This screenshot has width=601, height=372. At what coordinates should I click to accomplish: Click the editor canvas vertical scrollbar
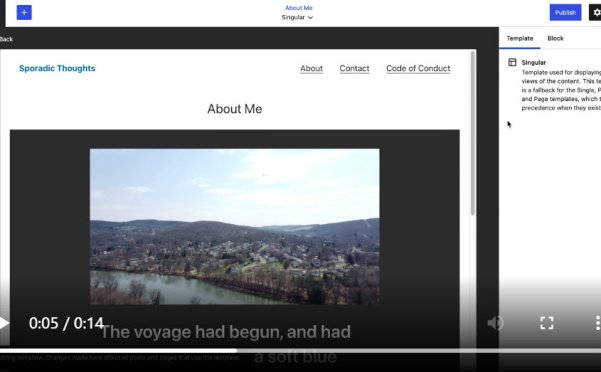(473, 133)
